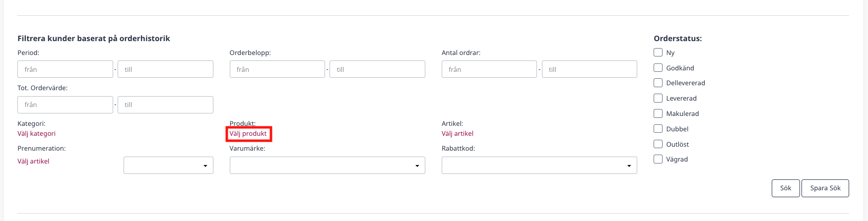Tick the Dellevererad checkbox
The height and width of the screenshot is (221, 868).
658,83
